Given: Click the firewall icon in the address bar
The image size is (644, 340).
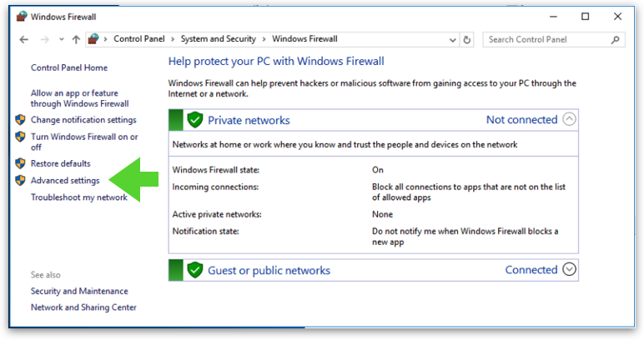Looking at the screenshot, I should pyautogui.click(x=94, y=39).
